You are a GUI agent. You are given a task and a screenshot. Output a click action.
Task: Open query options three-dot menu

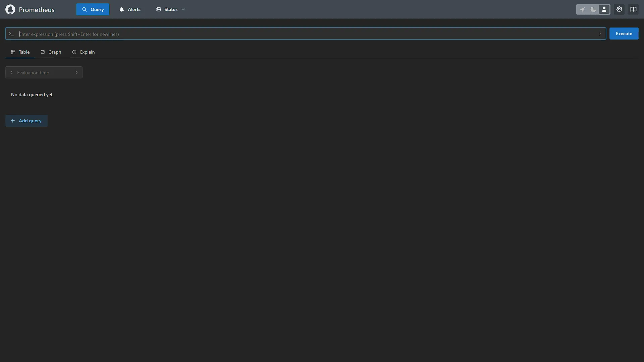pyautogui.click(x=600, y=34)
